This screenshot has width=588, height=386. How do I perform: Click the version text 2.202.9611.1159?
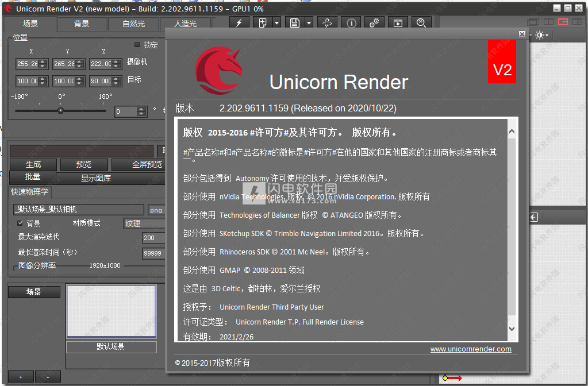(x=254, y=109)
